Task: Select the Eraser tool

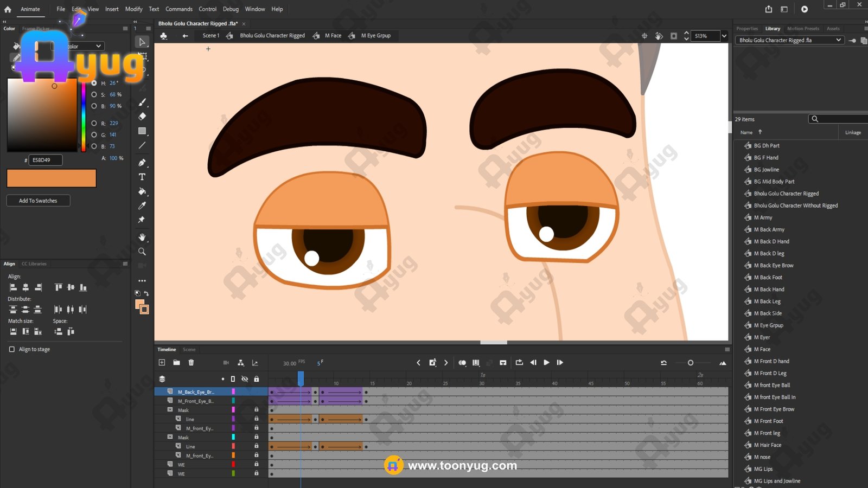Action: 142,117
